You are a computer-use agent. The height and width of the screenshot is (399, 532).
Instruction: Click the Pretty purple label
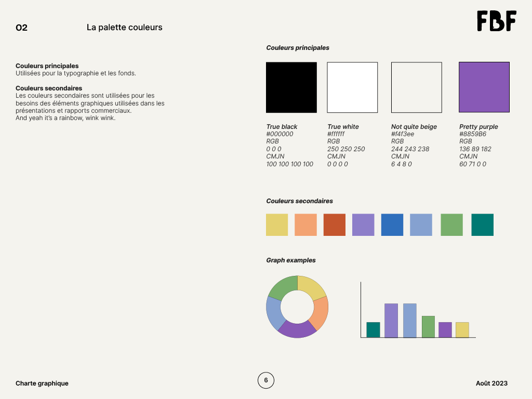point(478,127)
